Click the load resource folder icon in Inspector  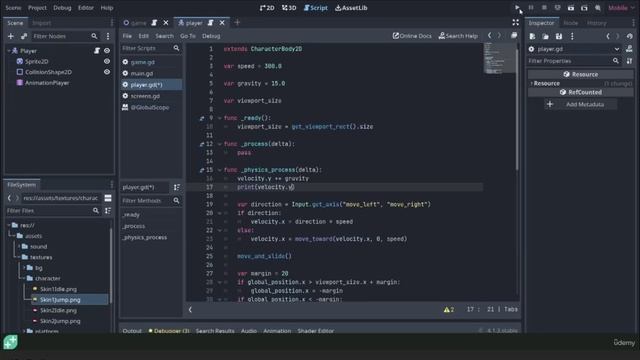[x=546, y=36]
